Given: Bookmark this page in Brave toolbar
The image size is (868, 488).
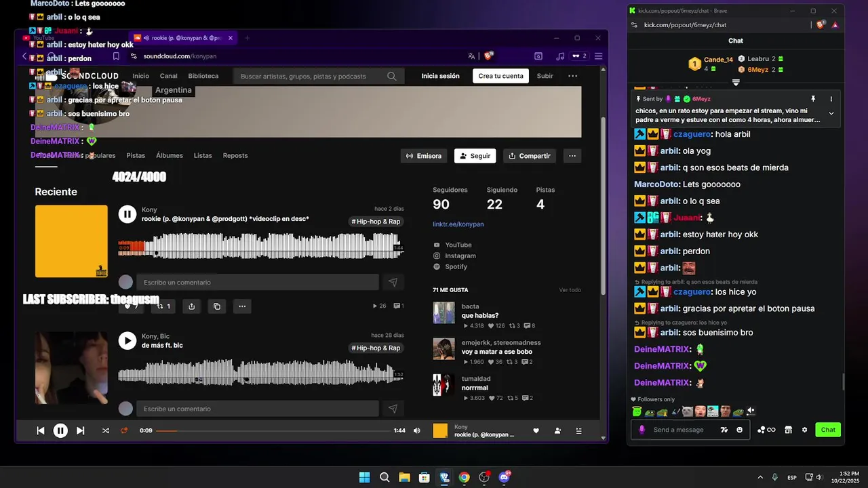Looking at the screenshot, I should pos(116,56).
